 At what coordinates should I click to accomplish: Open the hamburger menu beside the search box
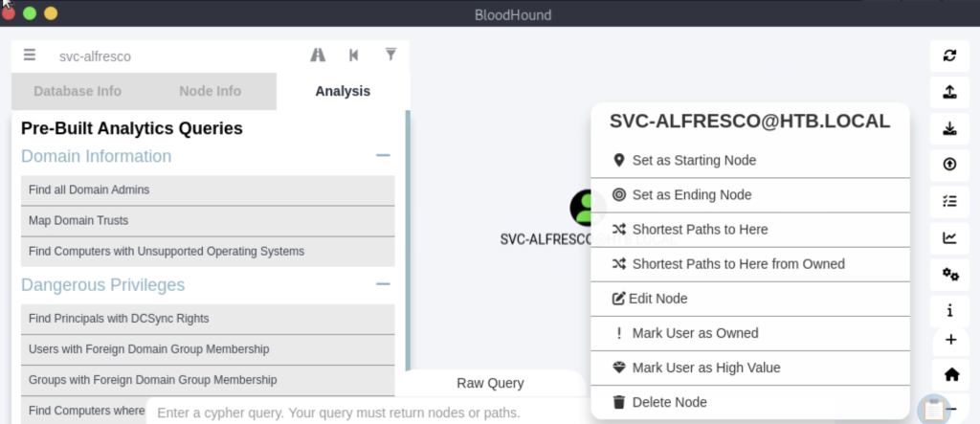tap(30, 55)
